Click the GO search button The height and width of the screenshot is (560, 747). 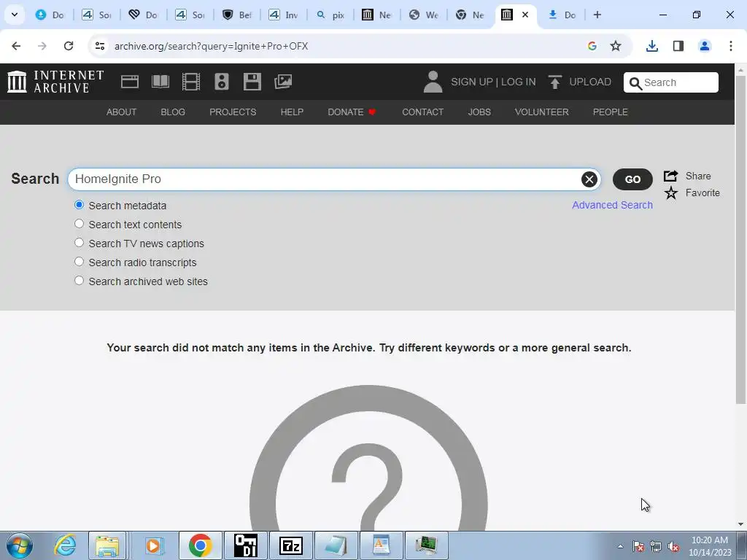(x=632, y=179)
